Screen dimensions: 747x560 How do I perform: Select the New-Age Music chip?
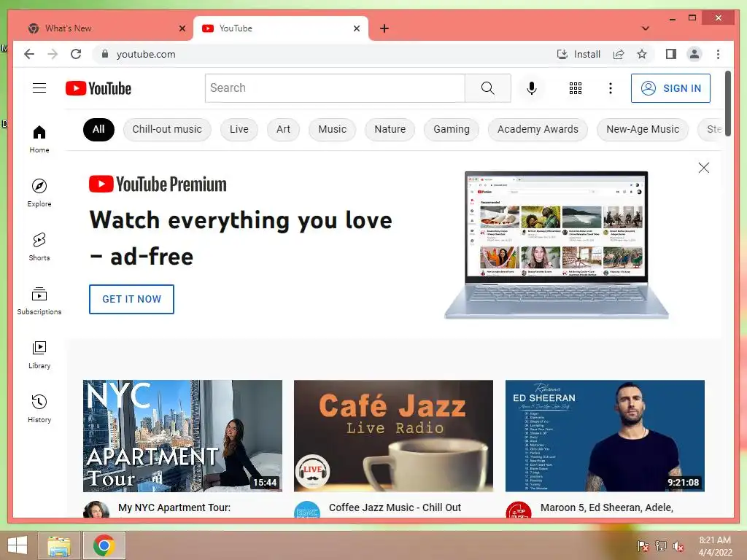pyautogui.click(x=643, y=130)
